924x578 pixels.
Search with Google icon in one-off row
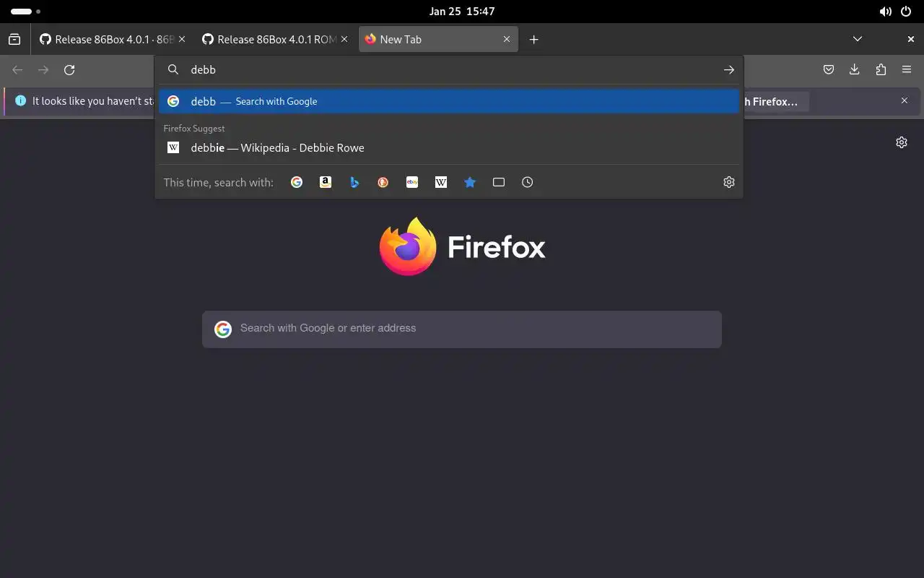click(297, 182)
